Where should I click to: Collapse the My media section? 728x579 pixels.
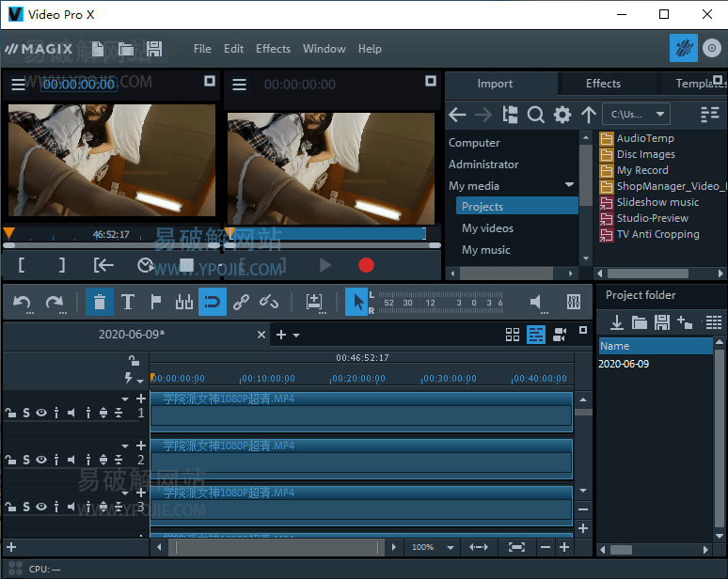pos(569,185)
